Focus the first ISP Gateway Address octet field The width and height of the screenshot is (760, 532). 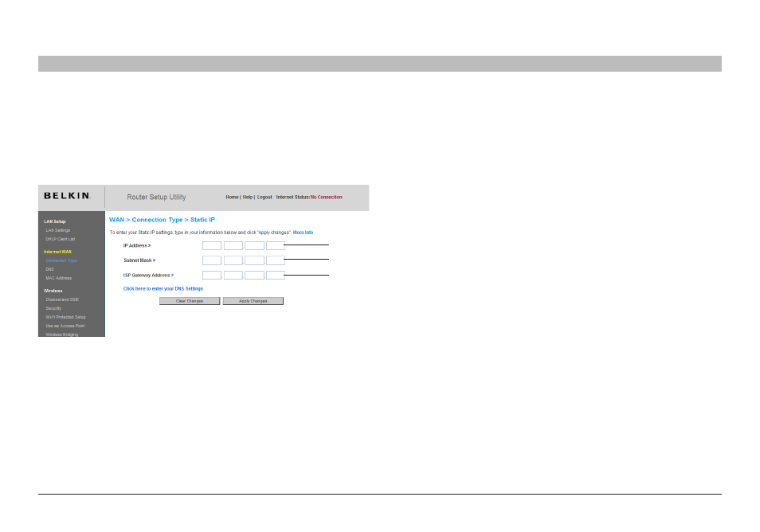point(212,276)
